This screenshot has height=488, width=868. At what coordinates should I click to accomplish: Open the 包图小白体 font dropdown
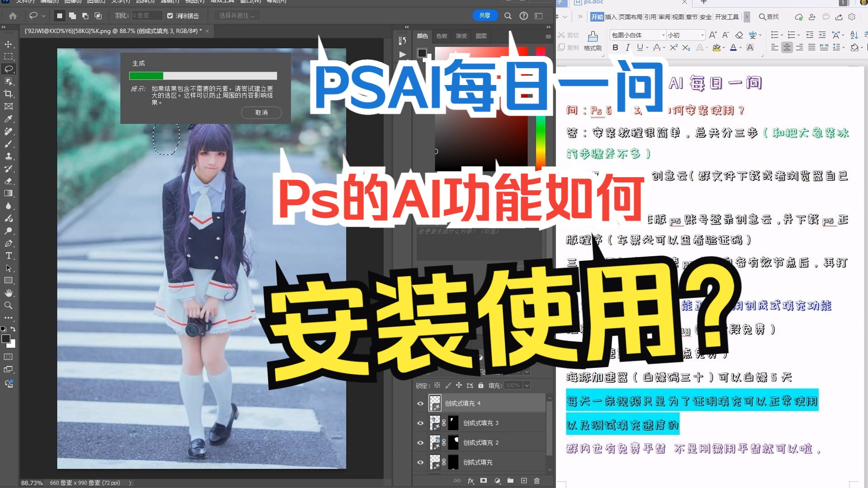pos(663,35)
